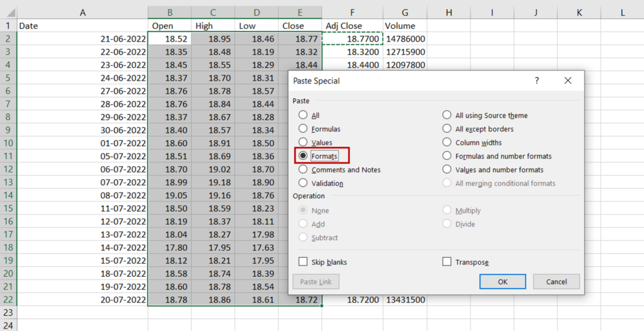Viewport: 644px width, 331px height.
Task: Click the date cell 14-07-2022
Action: pos(82,247)
